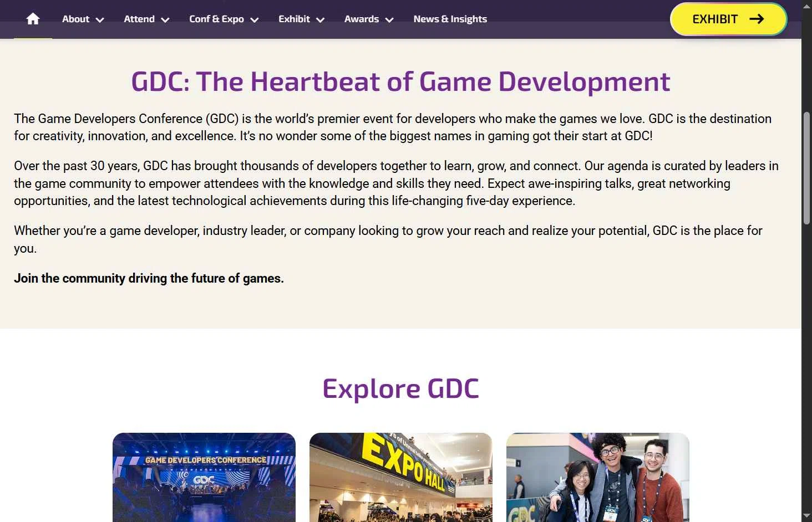
Task: Visit the News & Insights page
Action: tap(450, 19)
